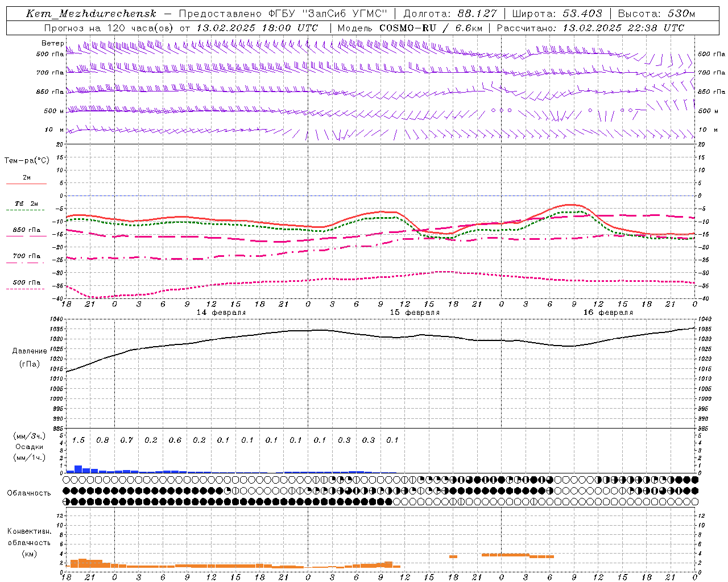Select the text Предоставлено ФГБУ "ЗапСиб УГМС"
Image resolution: width=728 pixels, height=582 pixels.
tap(283, 14)
